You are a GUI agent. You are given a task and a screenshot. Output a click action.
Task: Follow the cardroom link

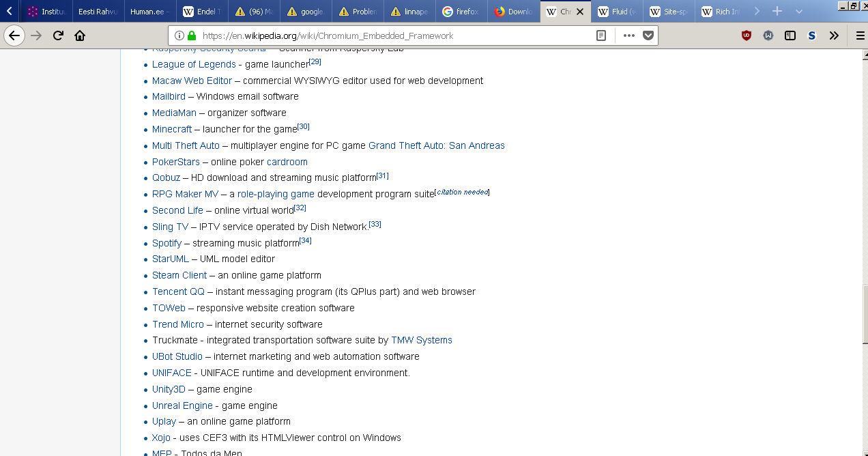point(287,162)
